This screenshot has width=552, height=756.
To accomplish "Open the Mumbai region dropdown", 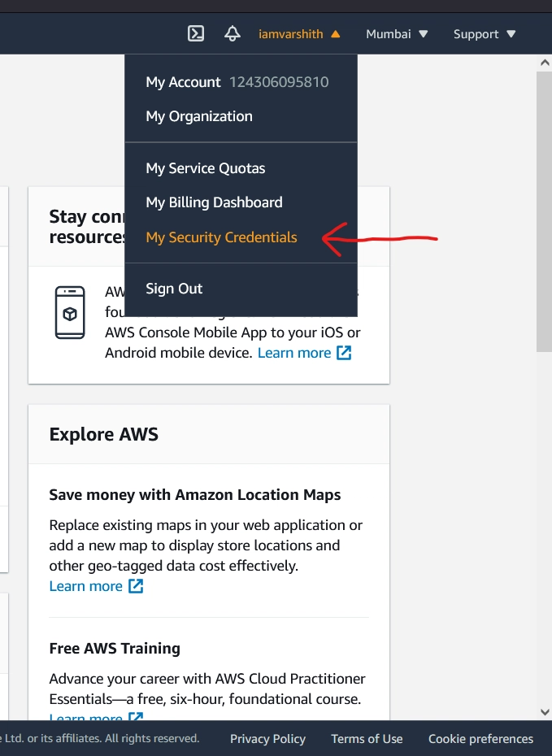I will point(396,34).
